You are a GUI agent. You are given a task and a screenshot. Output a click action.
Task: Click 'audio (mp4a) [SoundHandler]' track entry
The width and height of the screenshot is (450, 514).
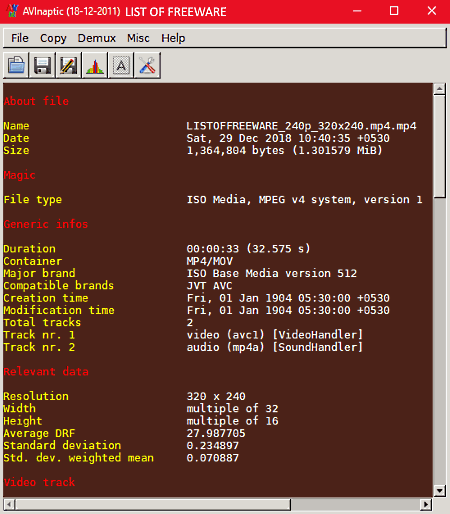[275, 347]
